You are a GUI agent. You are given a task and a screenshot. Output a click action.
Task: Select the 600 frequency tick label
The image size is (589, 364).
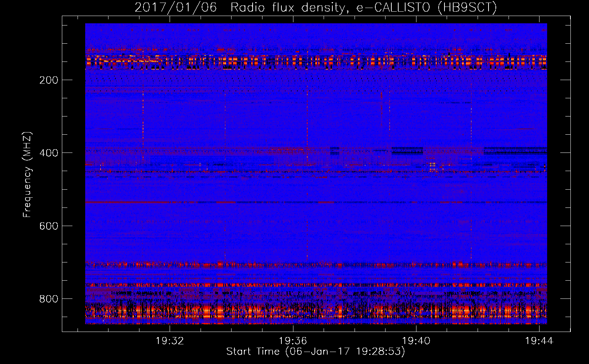[x=49, y=226]
